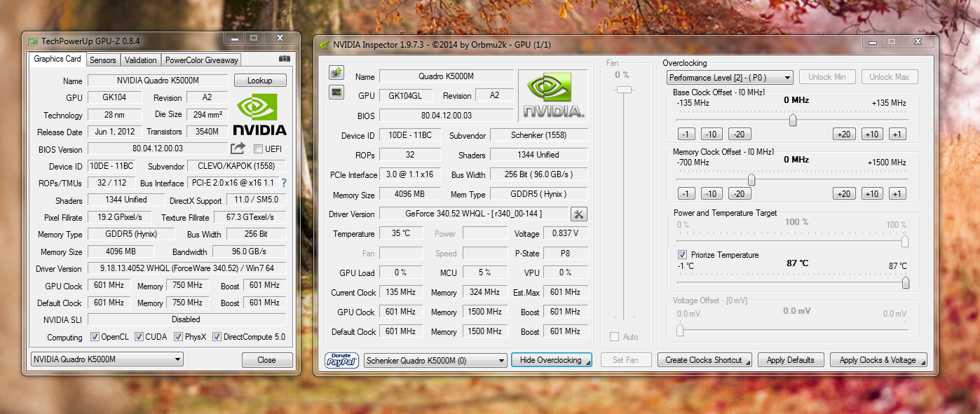Click the GPU-Z Name field NVIDIA Quadro K5000M

click(x=158, y=81)
